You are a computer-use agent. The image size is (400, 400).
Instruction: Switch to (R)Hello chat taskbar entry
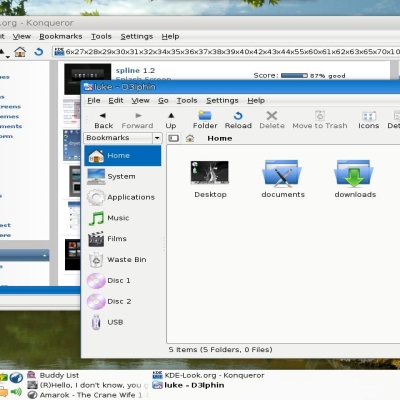point(87,385)
